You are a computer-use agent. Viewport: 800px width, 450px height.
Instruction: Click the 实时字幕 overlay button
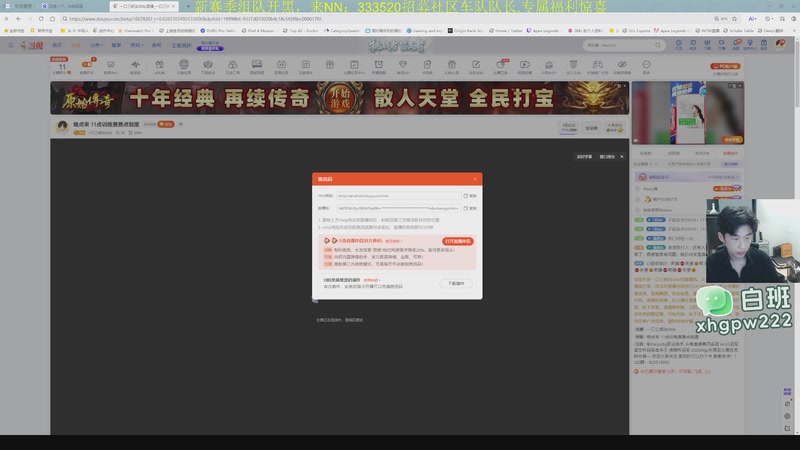(x=584, y=157)
